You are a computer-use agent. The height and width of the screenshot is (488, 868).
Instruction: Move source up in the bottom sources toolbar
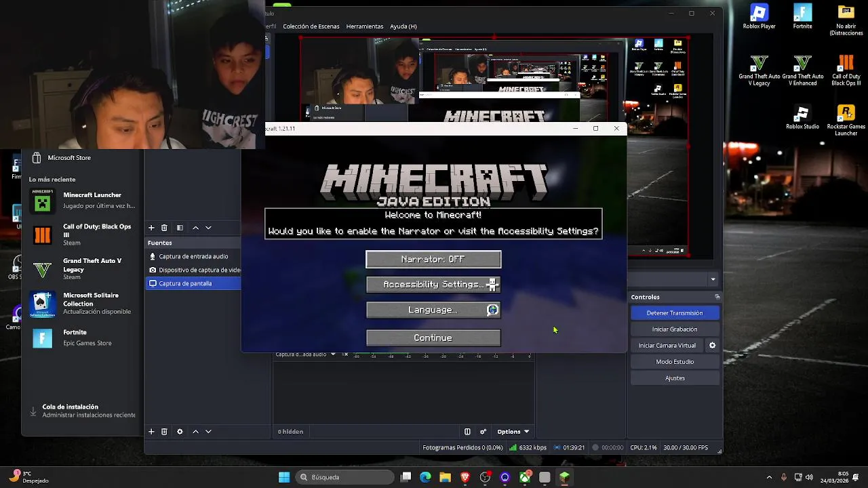195,432
